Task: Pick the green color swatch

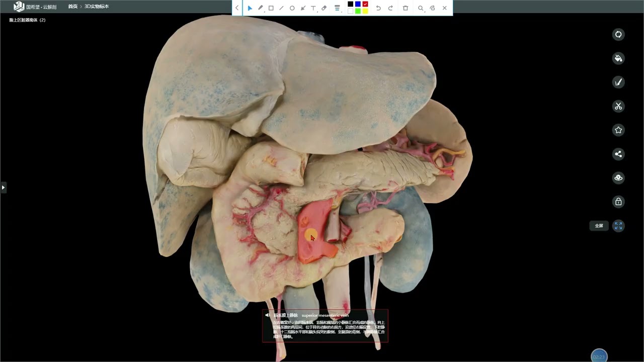Action: [x=358, y=11]
